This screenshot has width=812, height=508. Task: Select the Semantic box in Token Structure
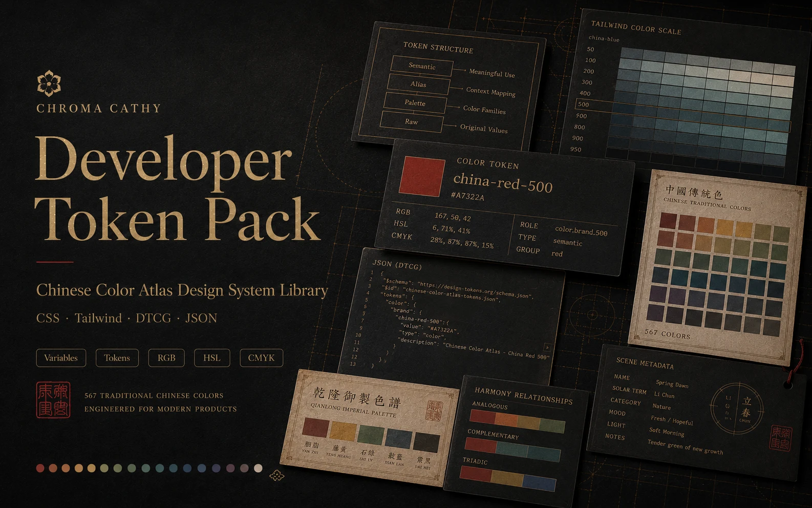pyautogui.click(x=422, y=66)
